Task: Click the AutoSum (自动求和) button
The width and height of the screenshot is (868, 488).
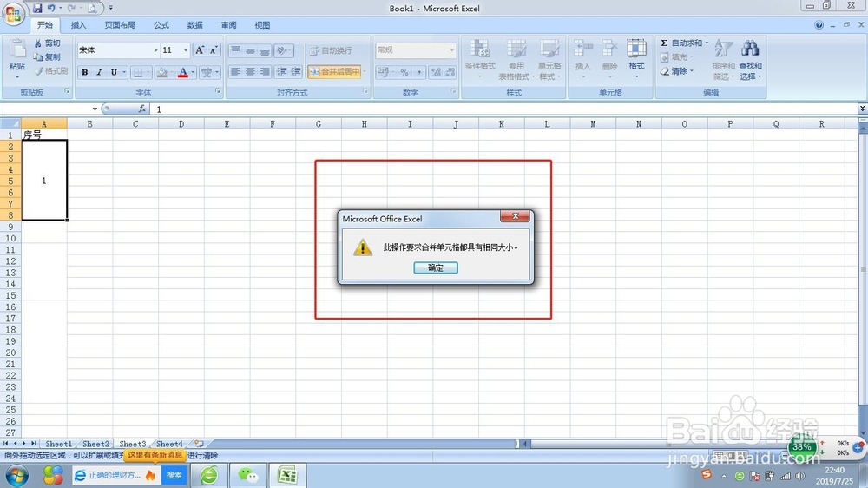Action: pyautogui.click(x=684, y=43)
